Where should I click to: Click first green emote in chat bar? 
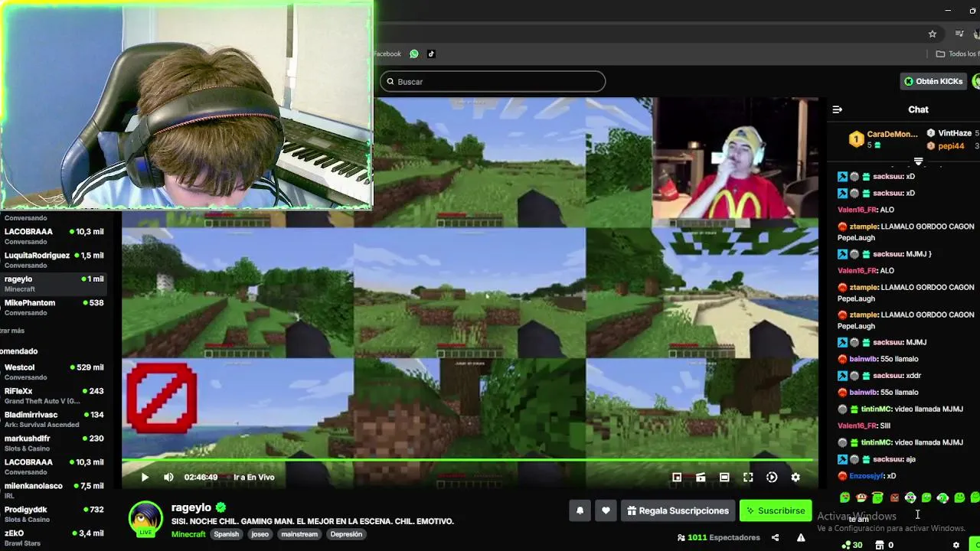pos(844,497)
